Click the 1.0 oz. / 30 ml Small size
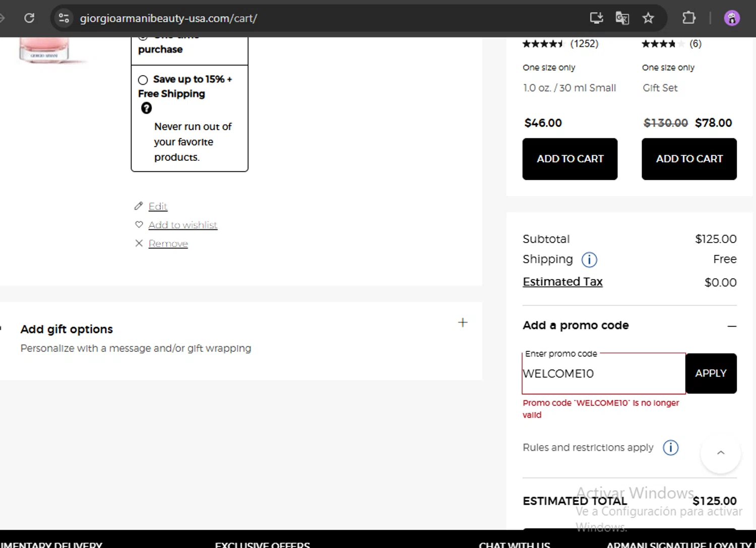 (570, 88)
